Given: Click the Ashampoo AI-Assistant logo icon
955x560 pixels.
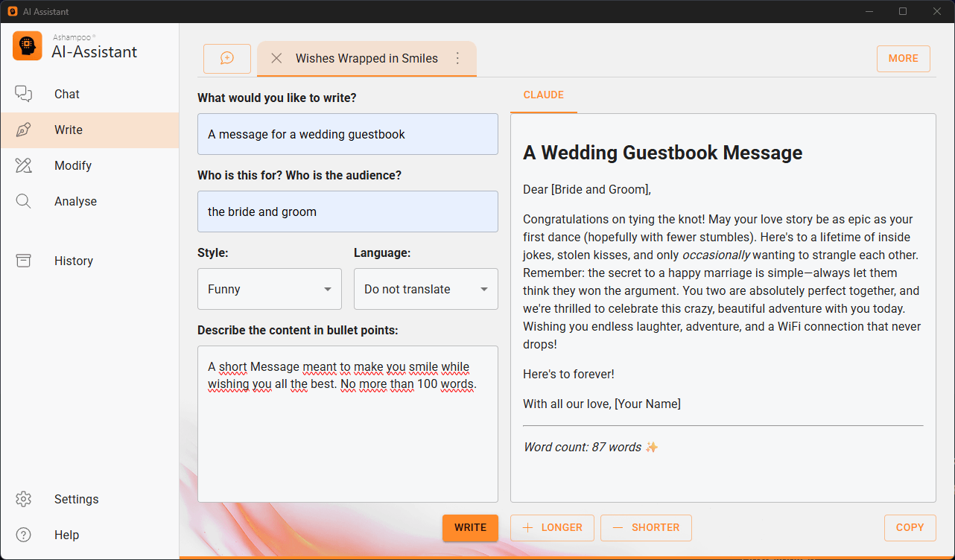Looking at the screenshot, I should 28,45.
